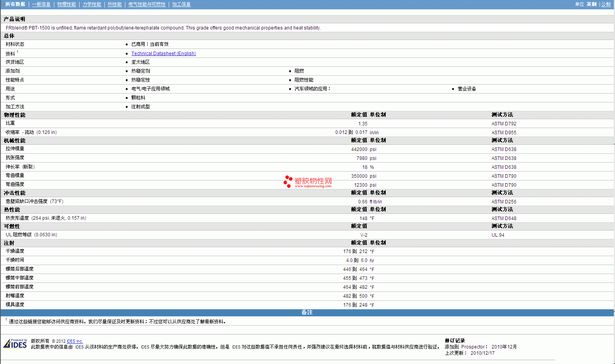This screenshot has width=615, height=364.
Task: Click the 已商用：当前有效 status
Action: tap(150, 44)
